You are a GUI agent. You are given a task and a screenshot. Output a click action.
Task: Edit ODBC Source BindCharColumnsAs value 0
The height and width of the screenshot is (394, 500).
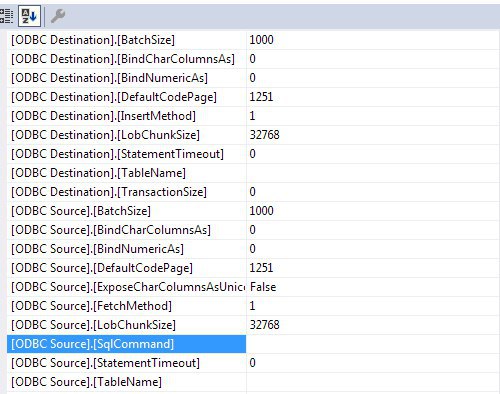[373, 230]
